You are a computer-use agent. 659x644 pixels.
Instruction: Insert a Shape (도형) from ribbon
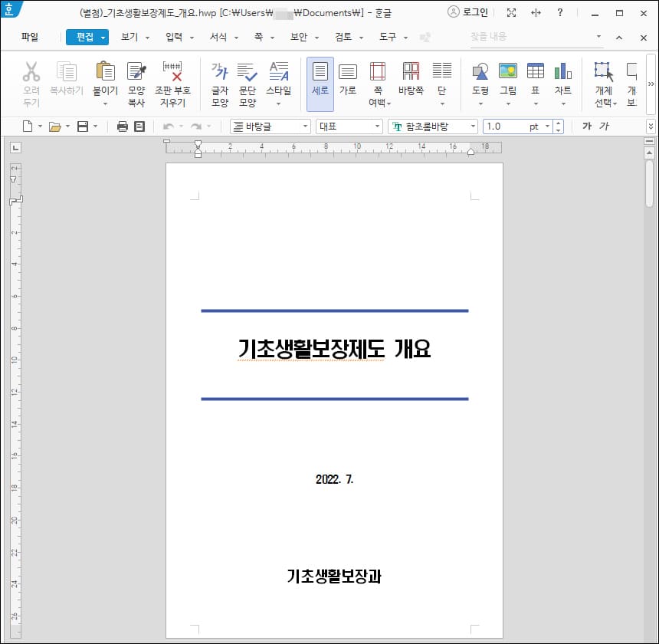tap(480, 71)
